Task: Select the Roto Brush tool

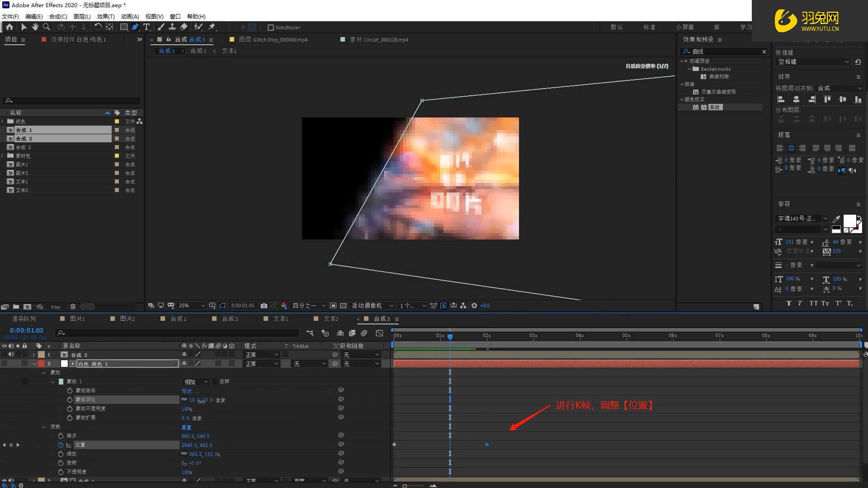Action: pyautogui.click(x=198, y=27)
